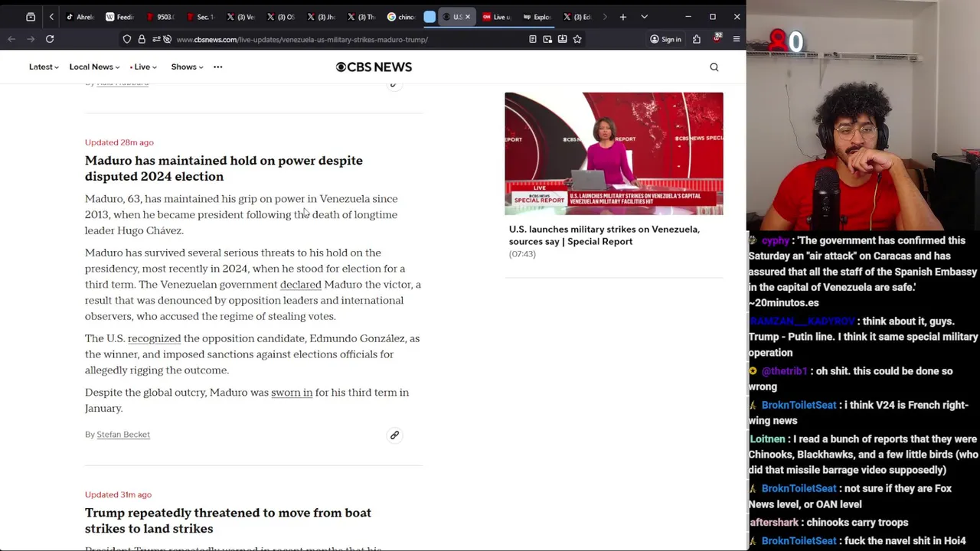This screenshot has width=980, height=551.
Task: Click username cyphy in stream chat
Action: click(775, 240)
